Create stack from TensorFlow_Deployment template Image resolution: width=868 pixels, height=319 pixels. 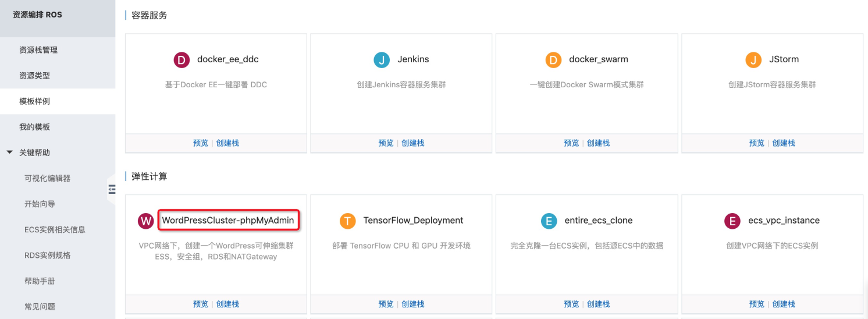[x=413, y=304]
